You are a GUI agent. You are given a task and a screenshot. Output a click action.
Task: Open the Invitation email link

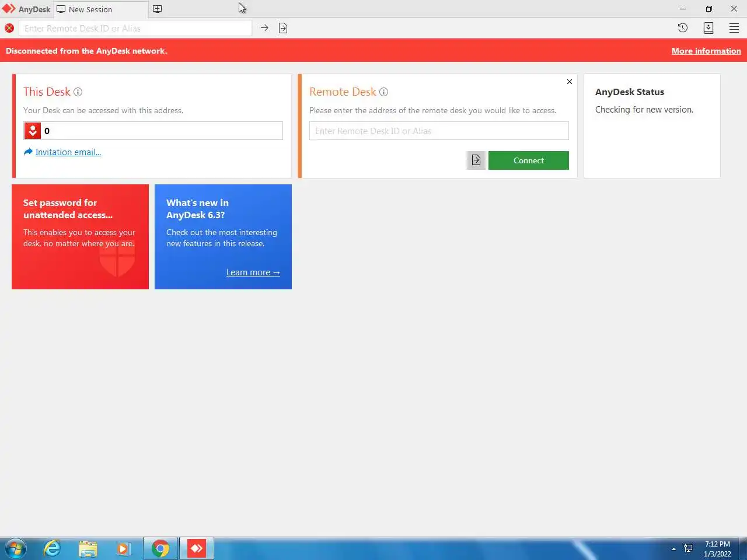click(x=68, y=152)
